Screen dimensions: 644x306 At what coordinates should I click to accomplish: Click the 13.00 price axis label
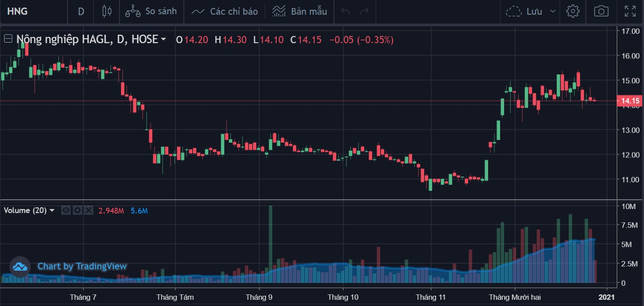(x=631, y=130)
